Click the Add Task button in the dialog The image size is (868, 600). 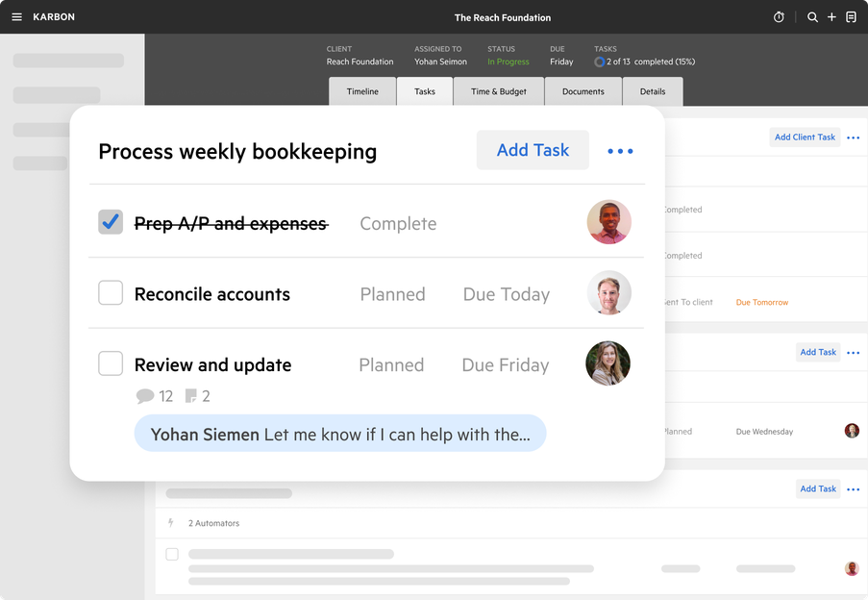point(533,150)
